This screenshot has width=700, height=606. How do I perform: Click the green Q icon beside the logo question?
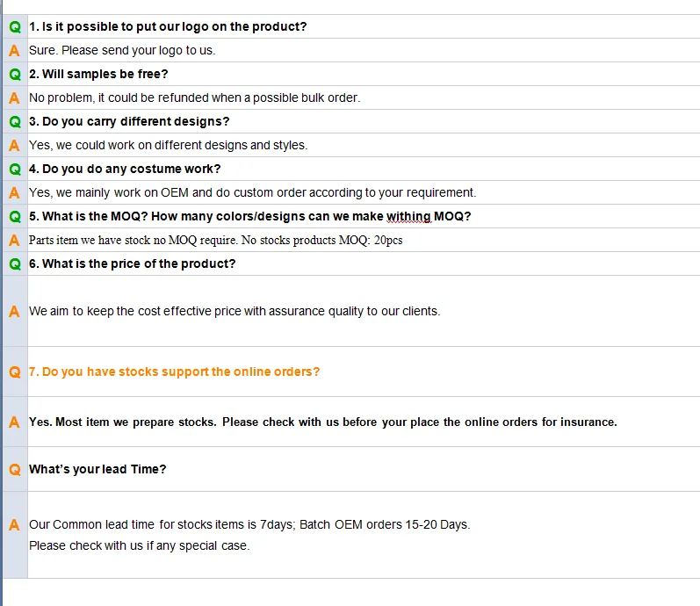coord(15,26)
